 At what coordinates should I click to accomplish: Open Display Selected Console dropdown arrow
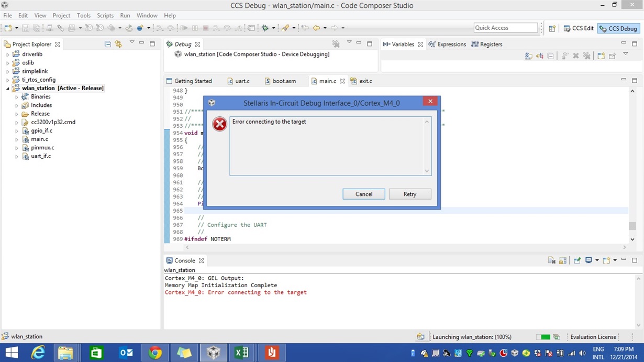pos(597,260)
